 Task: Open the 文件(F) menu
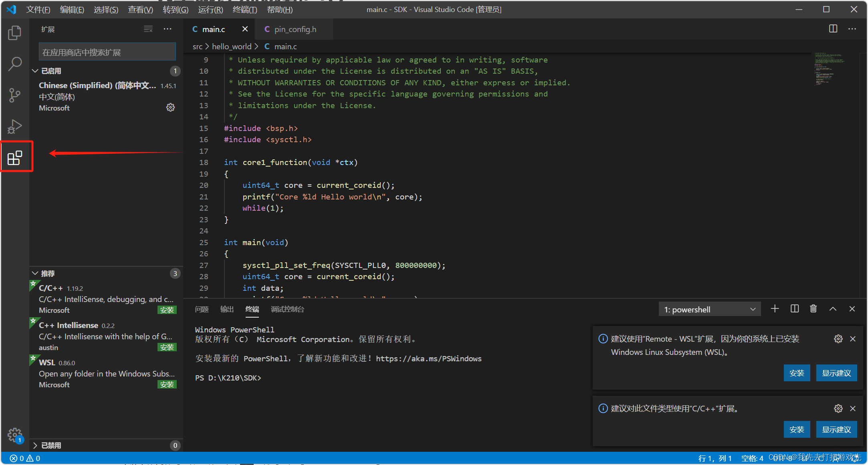tap(38, 10)
